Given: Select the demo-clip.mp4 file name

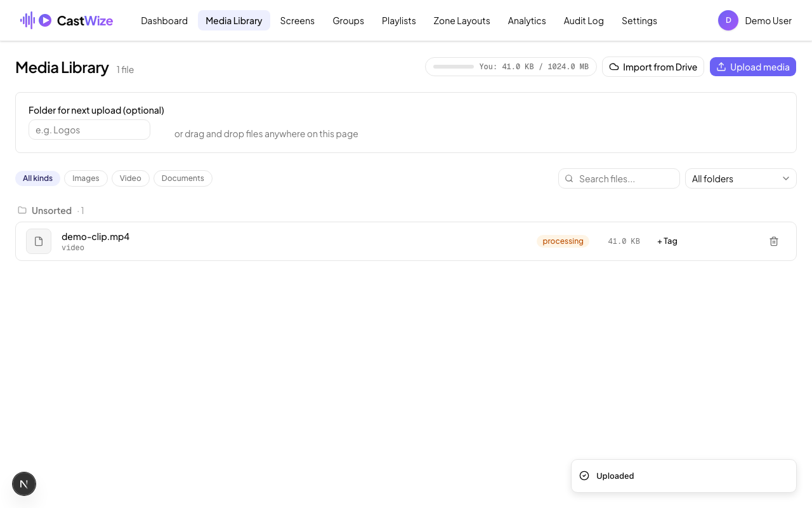Looking at the screenshot, I should pyautogui.click(x=95, y=236).
